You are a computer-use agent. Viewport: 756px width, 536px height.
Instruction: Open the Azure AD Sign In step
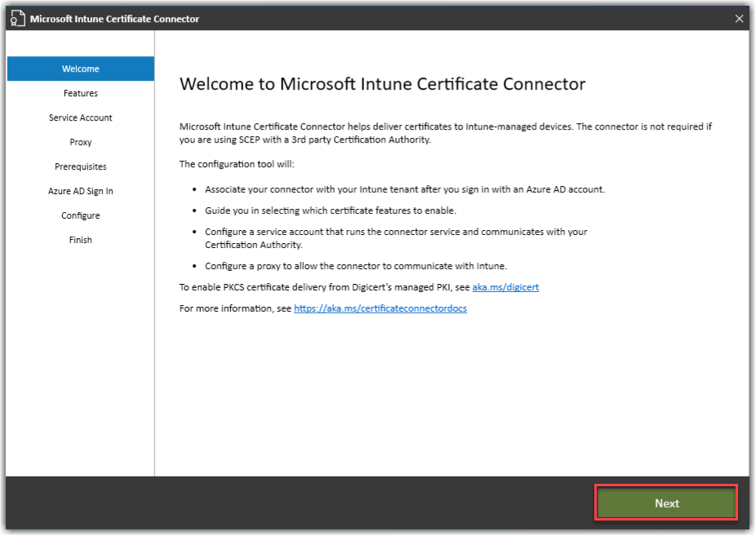pyautogui.click(x=81, y=191)
